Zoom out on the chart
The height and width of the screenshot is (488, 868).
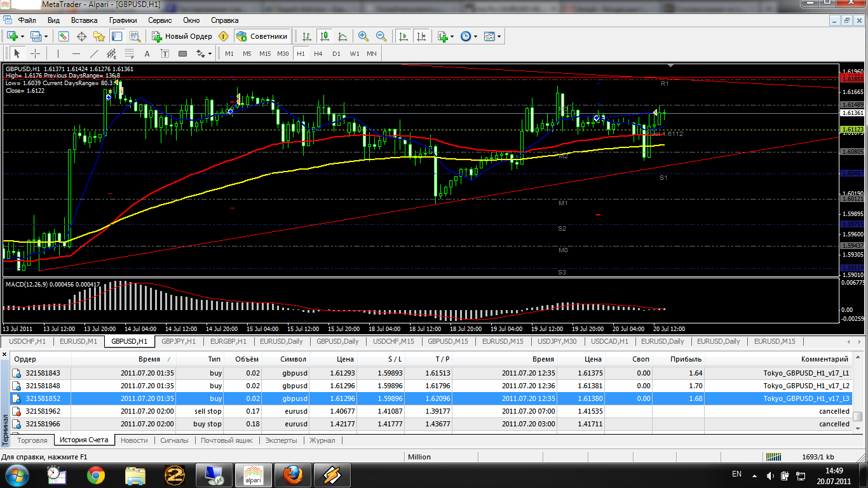coord(381,36)
